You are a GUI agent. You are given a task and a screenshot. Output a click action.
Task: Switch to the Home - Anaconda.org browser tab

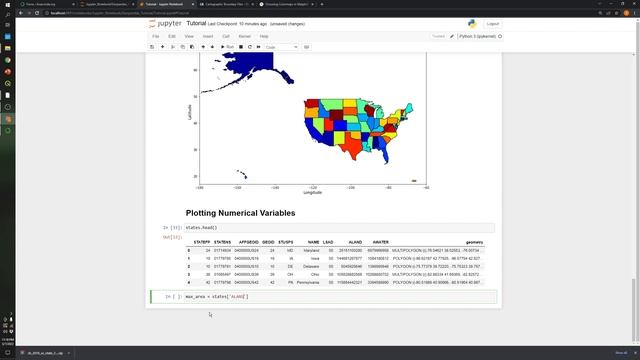point(46,4)
